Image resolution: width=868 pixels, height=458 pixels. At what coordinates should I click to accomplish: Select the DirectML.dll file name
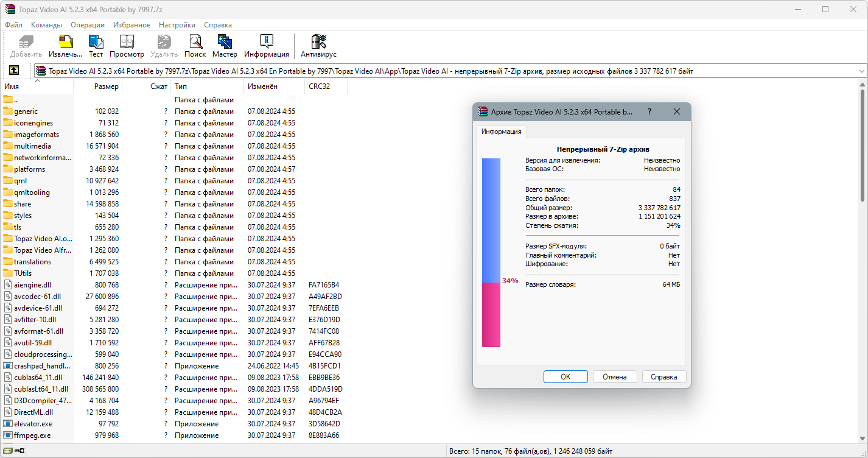pos(33,412)
